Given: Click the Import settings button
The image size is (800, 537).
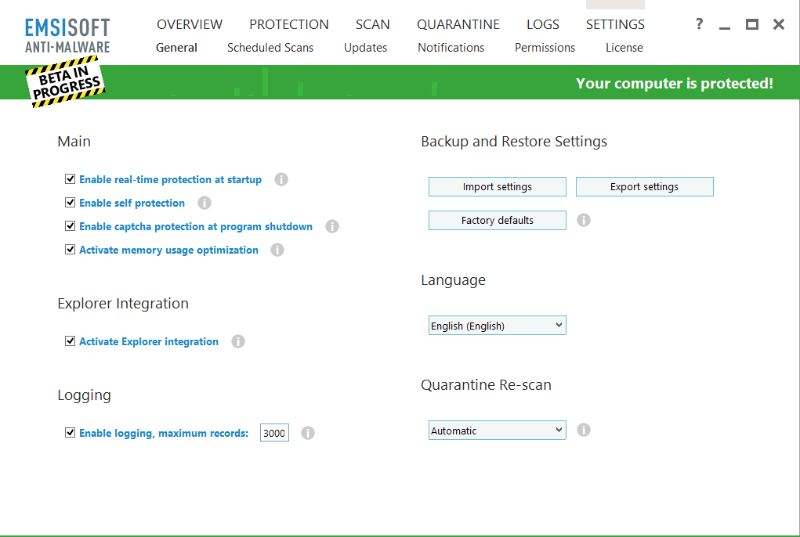Looking at the screenshot, I should click(497, 187).
